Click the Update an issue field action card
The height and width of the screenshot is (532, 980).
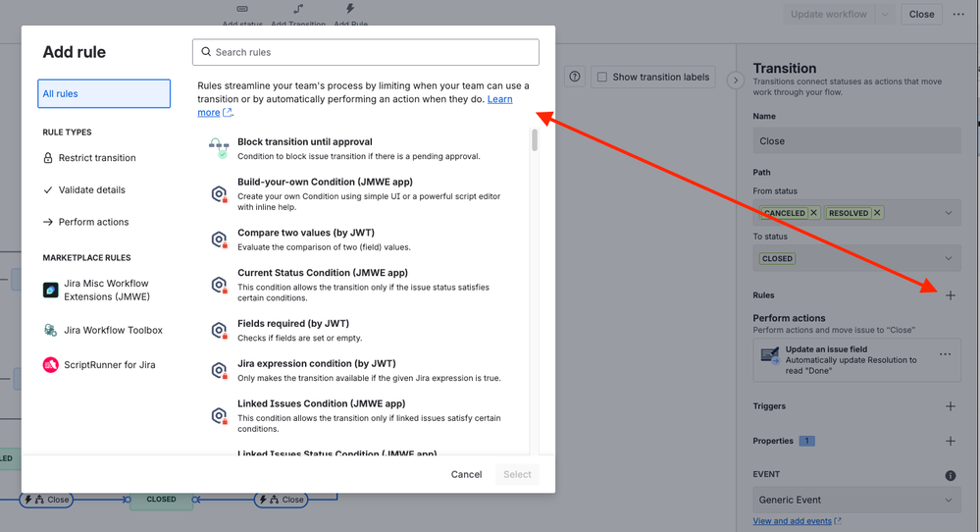click(856, 360)
